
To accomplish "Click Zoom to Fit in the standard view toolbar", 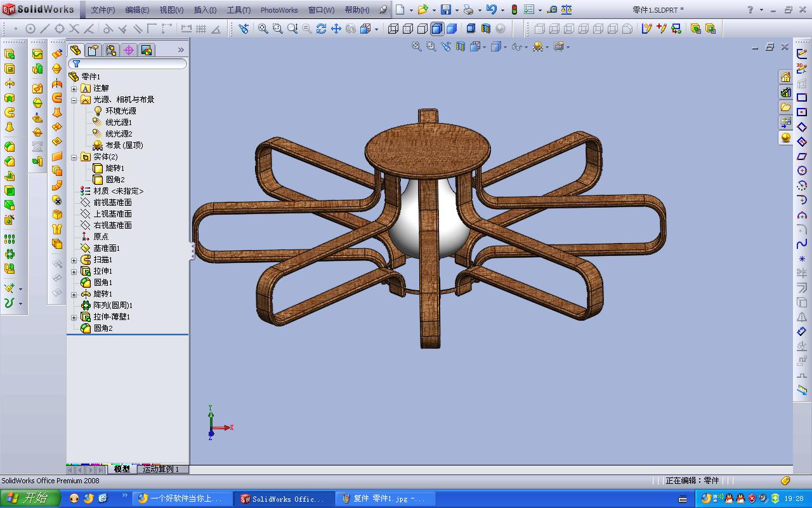I will coord(263,29).
